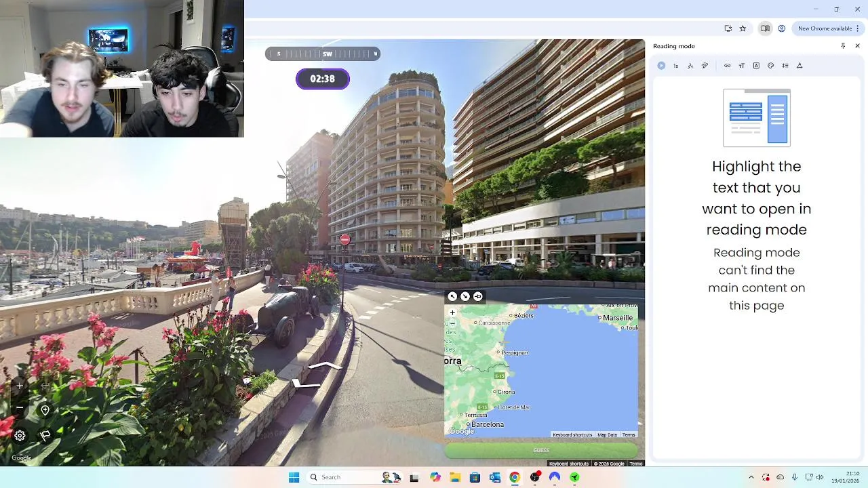Viewport: 868px width, 488px height.
Task: Click the Girona label on the map
Action: (506, 392)
